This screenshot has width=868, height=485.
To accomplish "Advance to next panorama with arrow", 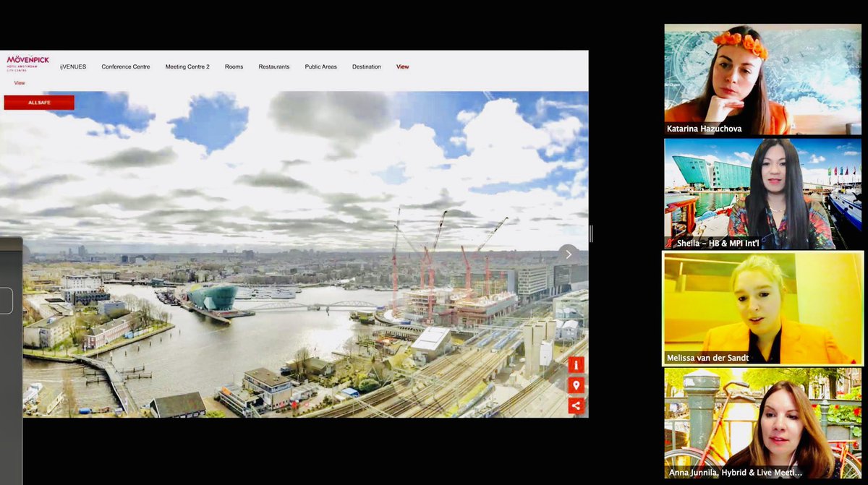I will pyautogui.click(x=569, y=254).
